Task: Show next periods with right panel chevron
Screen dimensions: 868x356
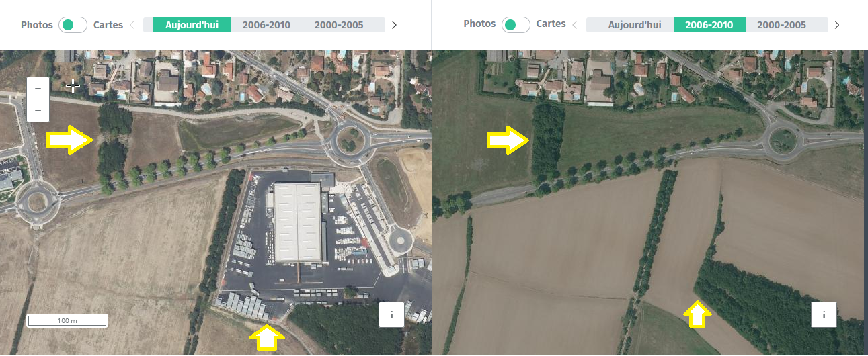Action: tap(836, 25)
